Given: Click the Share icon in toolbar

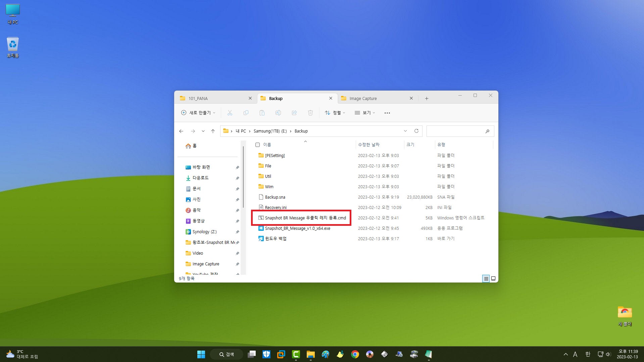Looking at the screenshot, I should click(x=294, y=113).
